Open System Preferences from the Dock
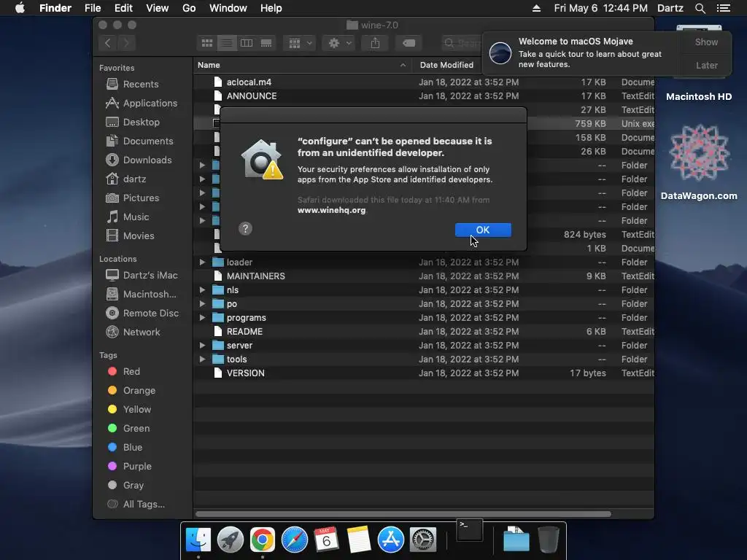The width and height of the screenshot is (747, 560). (423, 540)
